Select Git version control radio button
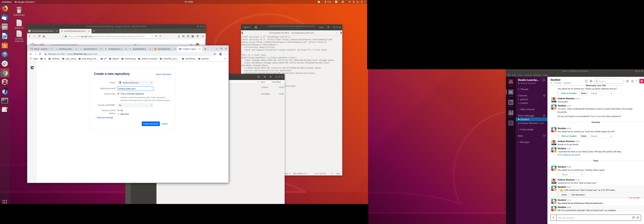Screen dimensions: 644x224 [x=118, y=110]
